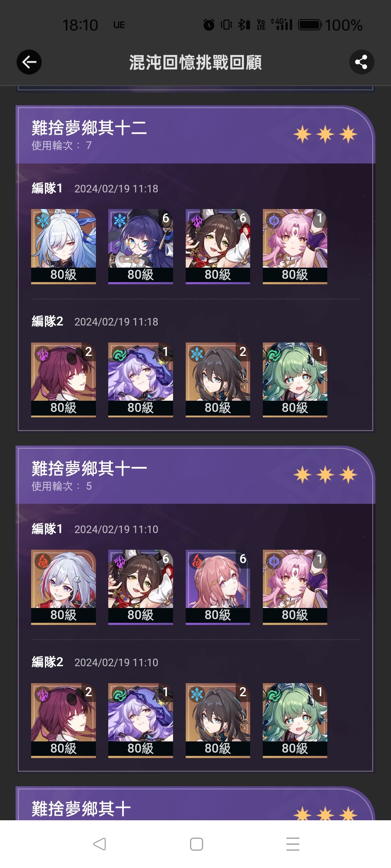The height and width of the screenshot is (868, 391).
Task: Open the Android recent apps menu
Action: [293, 844]
